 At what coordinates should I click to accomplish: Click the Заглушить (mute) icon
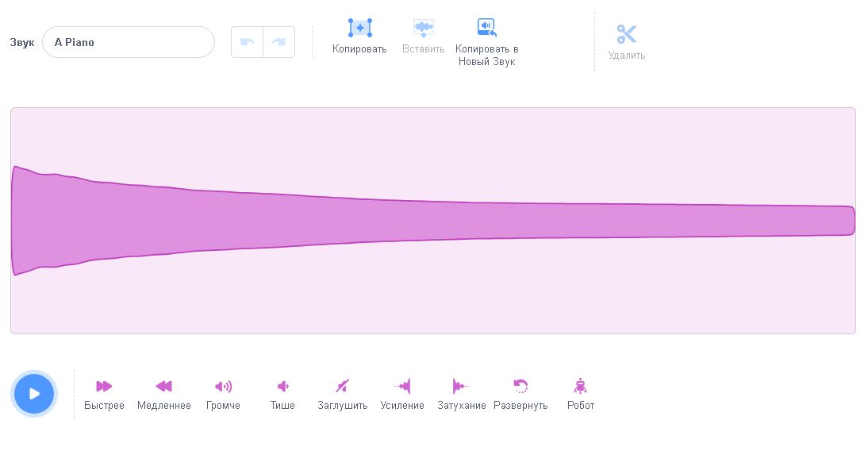[342, 387]
